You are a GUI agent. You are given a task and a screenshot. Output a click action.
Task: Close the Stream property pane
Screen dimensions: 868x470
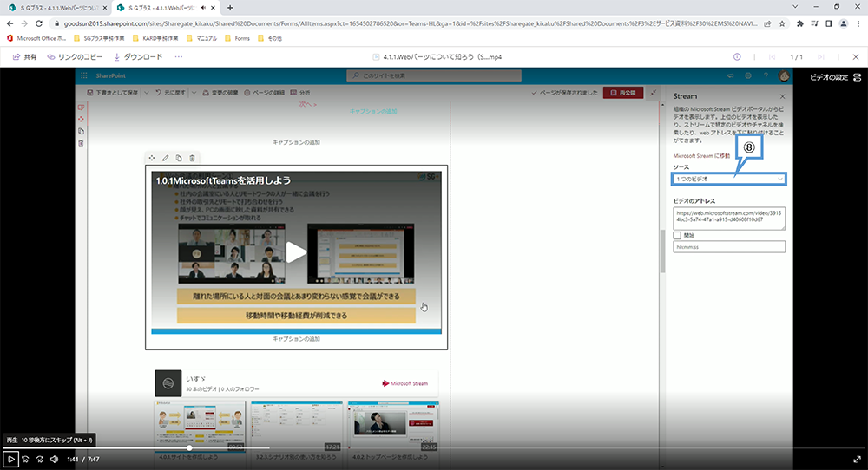[782, 96]
